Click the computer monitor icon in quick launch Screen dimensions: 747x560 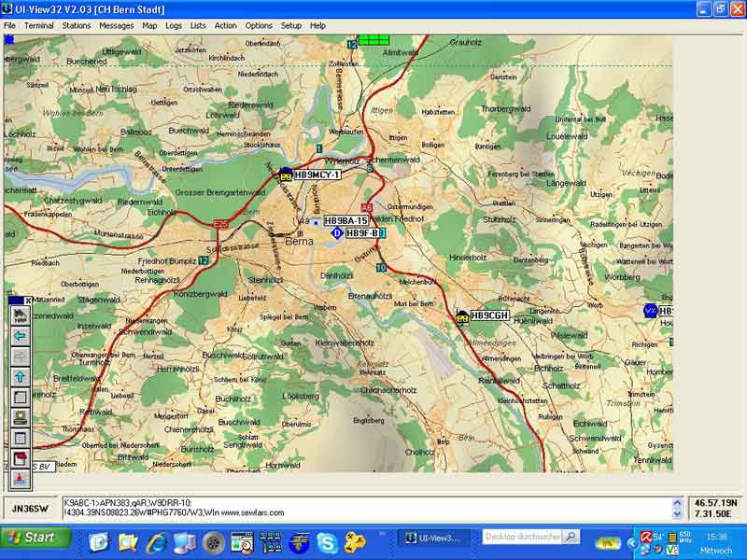click(x=185, y=542)
